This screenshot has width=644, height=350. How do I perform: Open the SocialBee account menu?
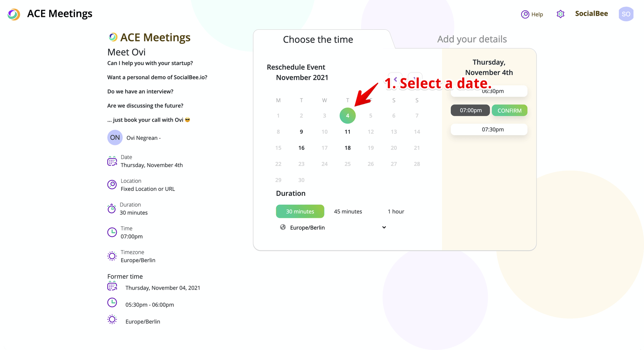(591, 14)
